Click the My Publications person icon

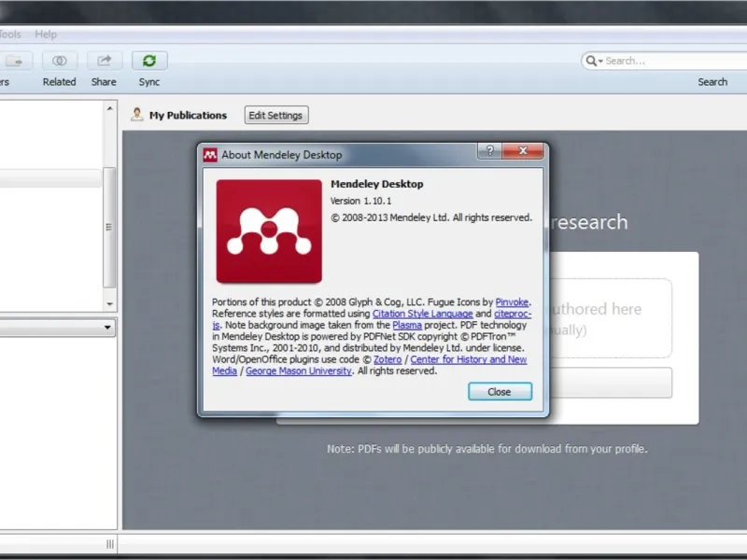click(137, 114)
